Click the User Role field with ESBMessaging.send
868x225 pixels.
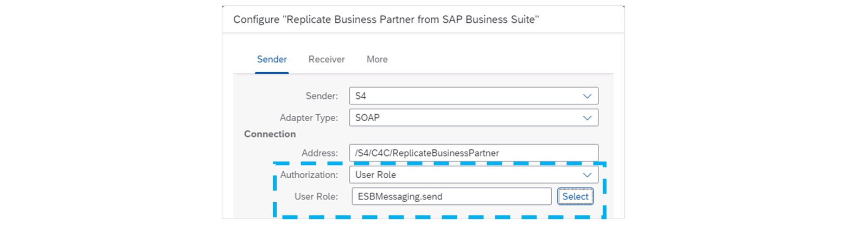451,196
